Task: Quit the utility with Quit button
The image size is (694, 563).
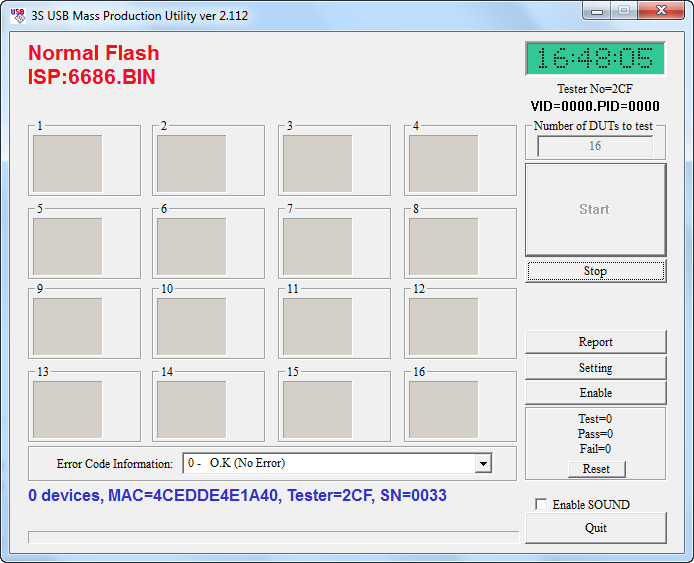Action: pos(595,528)
